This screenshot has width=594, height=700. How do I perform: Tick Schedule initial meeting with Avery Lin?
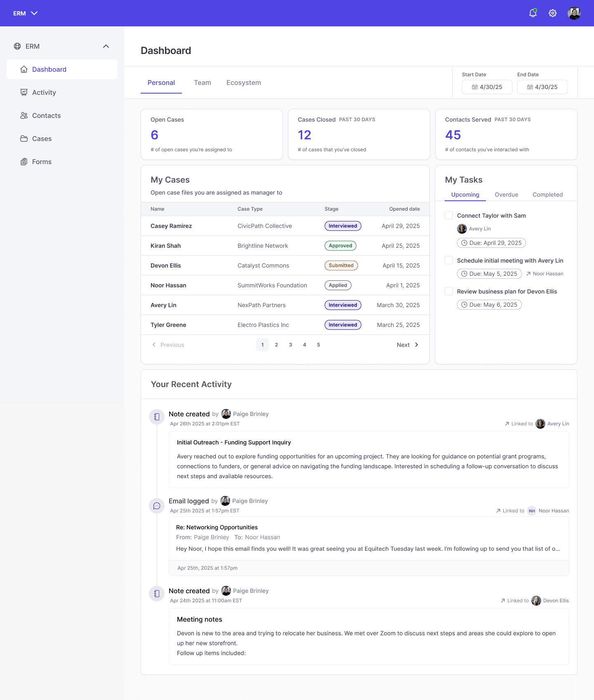pyautogui.click(x=449, y=260)
